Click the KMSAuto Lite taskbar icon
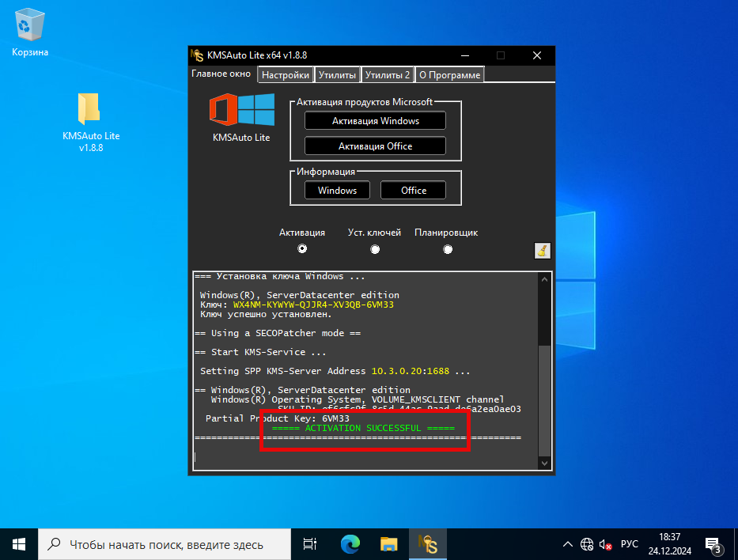This screenshot has width=738, height=560. 428,543
